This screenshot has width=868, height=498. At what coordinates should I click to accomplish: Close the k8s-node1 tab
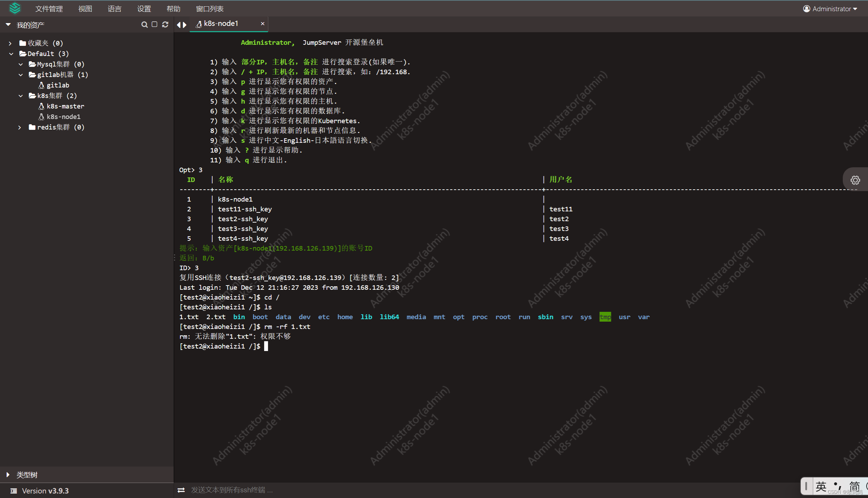point(262,23)
